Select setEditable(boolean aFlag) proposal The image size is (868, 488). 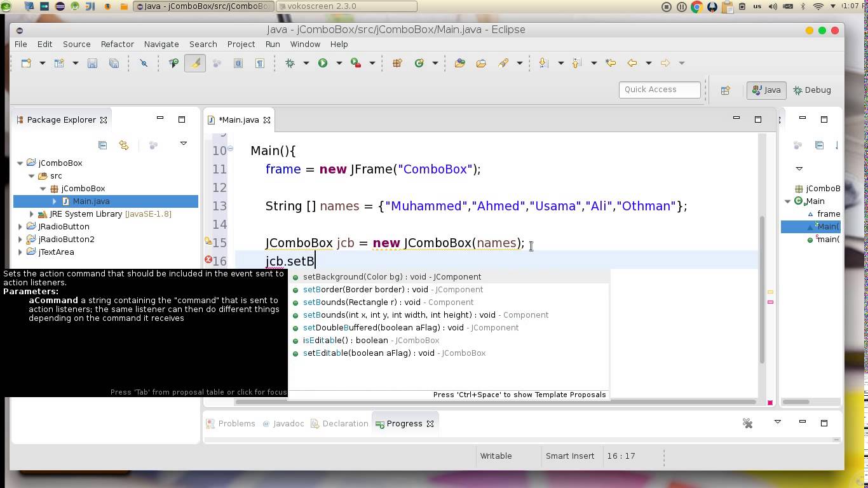pos(449,353)
